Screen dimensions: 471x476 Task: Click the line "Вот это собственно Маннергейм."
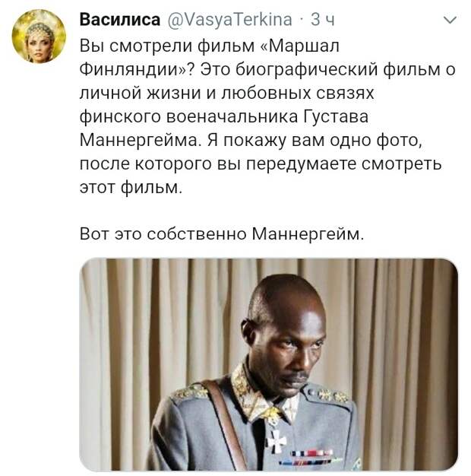pos(222,234)
